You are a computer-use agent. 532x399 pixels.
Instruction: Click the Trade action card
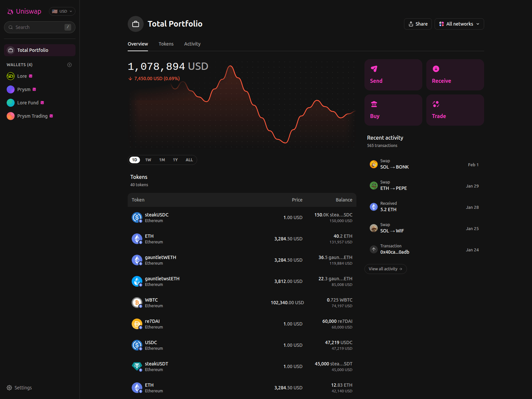pyautogui.click(x=455, y=110)
